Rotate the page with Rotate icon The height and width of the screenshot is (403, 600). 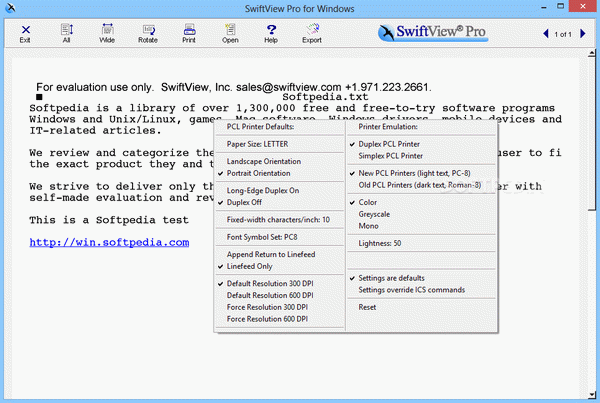[x=148, y=34]
